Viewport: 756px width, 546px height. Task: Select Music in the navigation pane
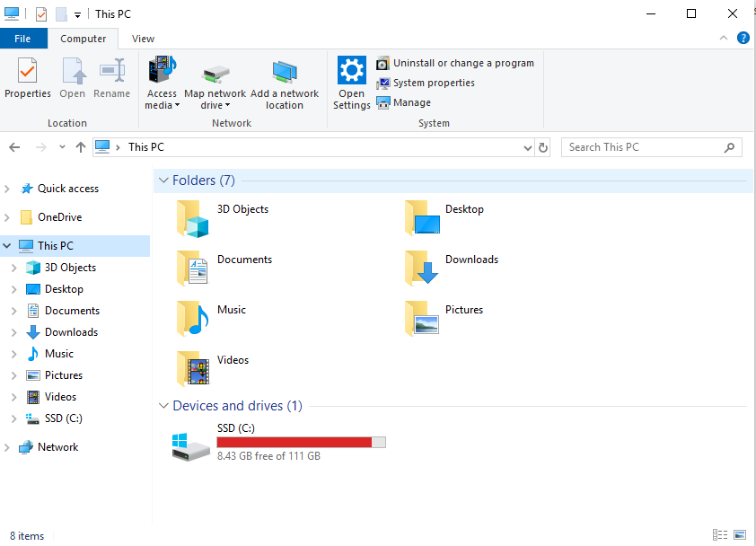[x=59, y=354]
